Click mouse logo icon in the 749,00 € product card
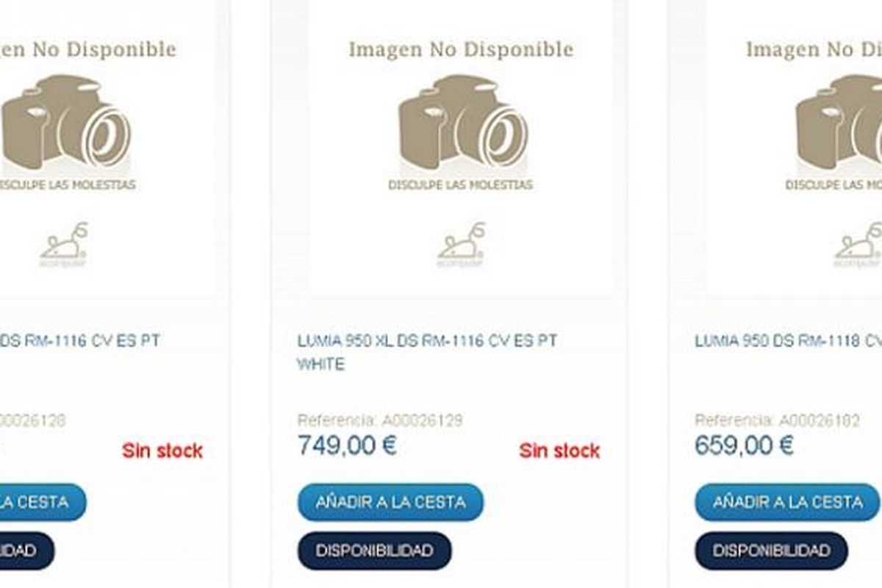This screenshot has width=882, height=588. pyautogui.click(x=461, y=244)
